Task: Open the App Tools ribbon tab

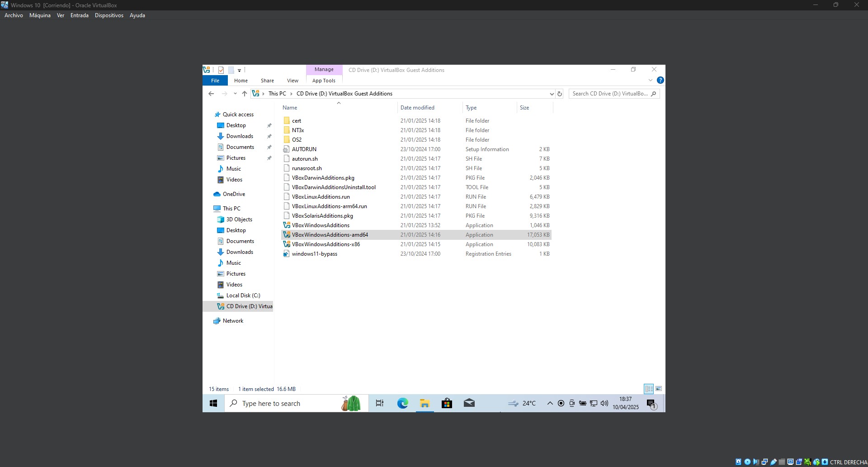Action: [324, 81]
